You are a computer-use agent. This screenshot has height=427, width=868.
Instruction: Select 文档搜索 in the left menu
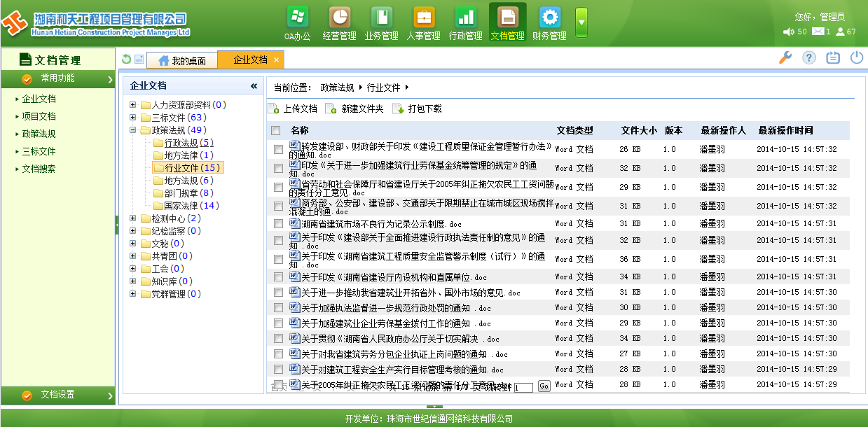[39, 169]
